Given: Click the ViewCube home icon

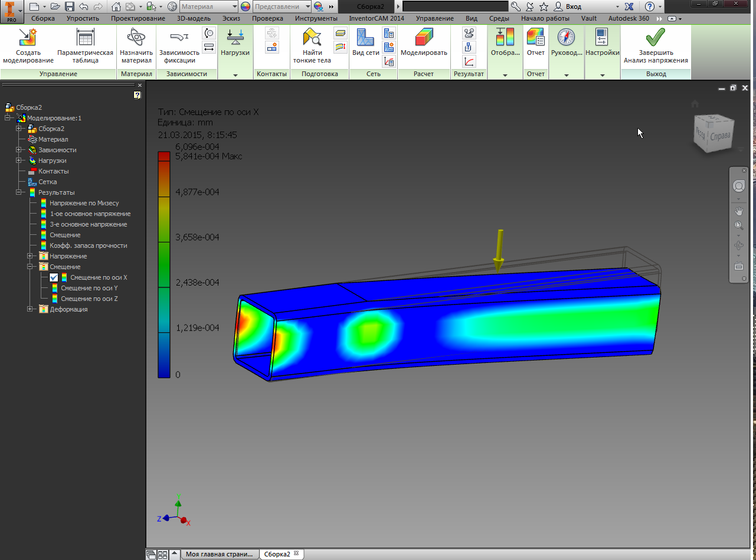Looking at the screenshot, I should [695, 104].
